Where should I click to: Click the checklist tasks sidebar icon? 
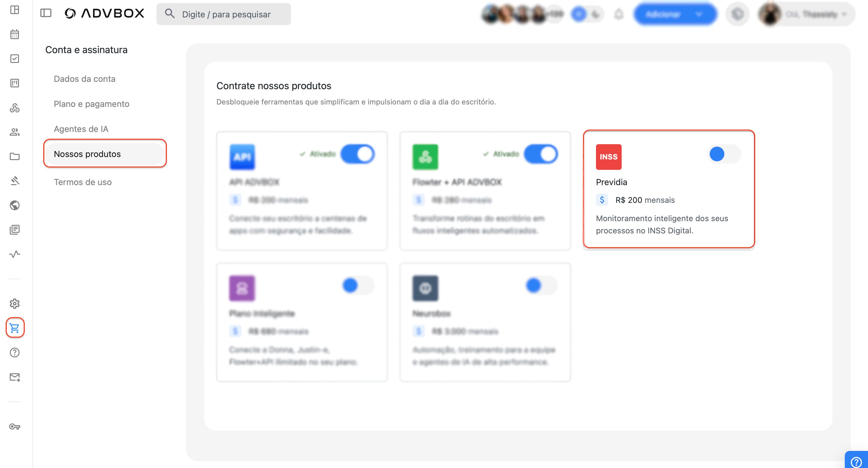(14, 59)
